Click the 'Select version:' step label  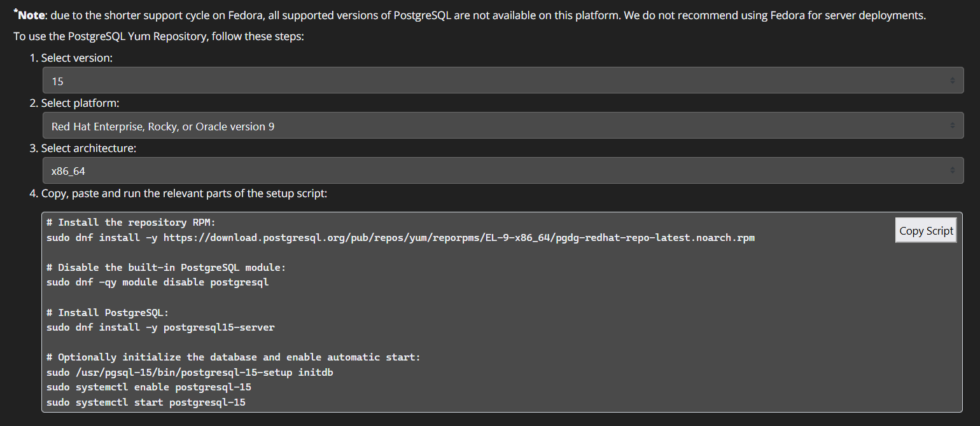pos(77,58)
